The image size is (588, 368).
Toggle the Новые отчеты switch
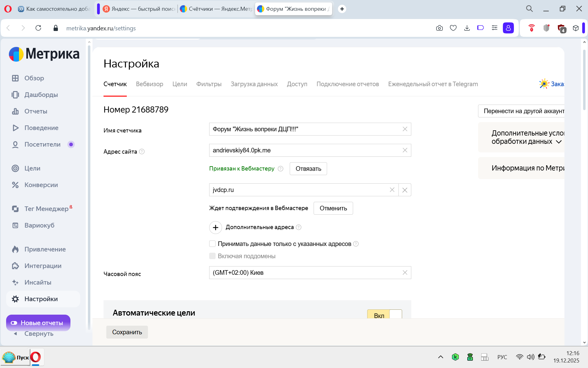pyautogui.click(x=14, y=323)
